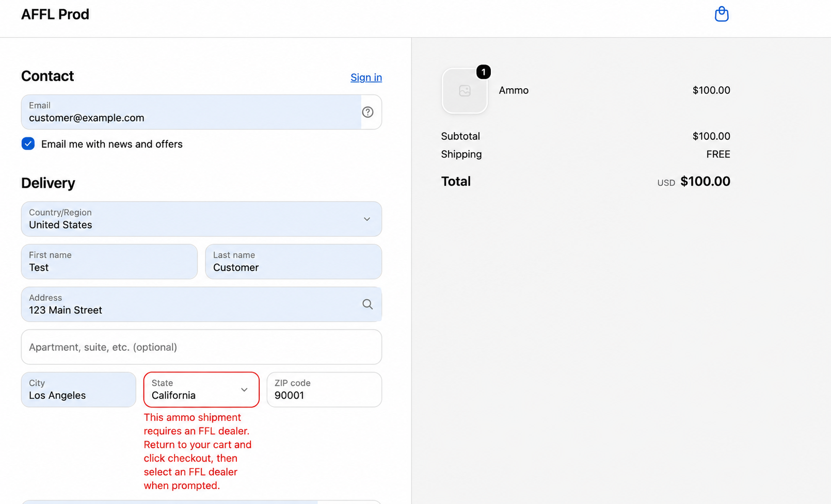Viewport: 831px width, 504px height.
Task: Click the City field showing Los Angeles
Action: (78, 389)
